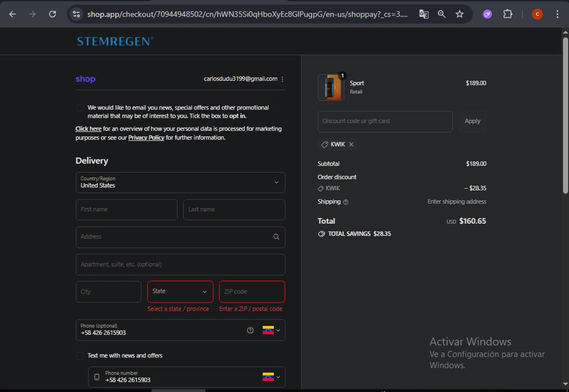Open the Chrome profile avatar
569x392 pixels.
pyautogui.click(x=537, y=14)
